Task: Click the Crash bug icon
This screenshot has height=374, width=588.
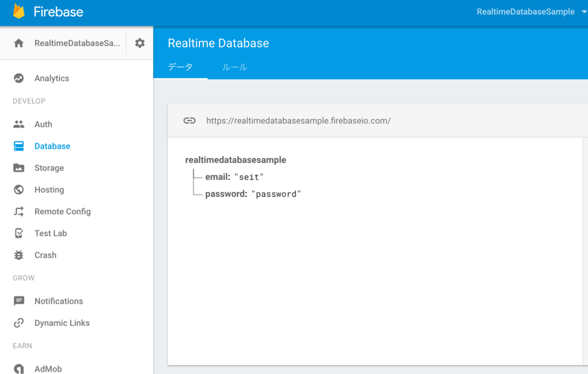Action: [19, 255]
